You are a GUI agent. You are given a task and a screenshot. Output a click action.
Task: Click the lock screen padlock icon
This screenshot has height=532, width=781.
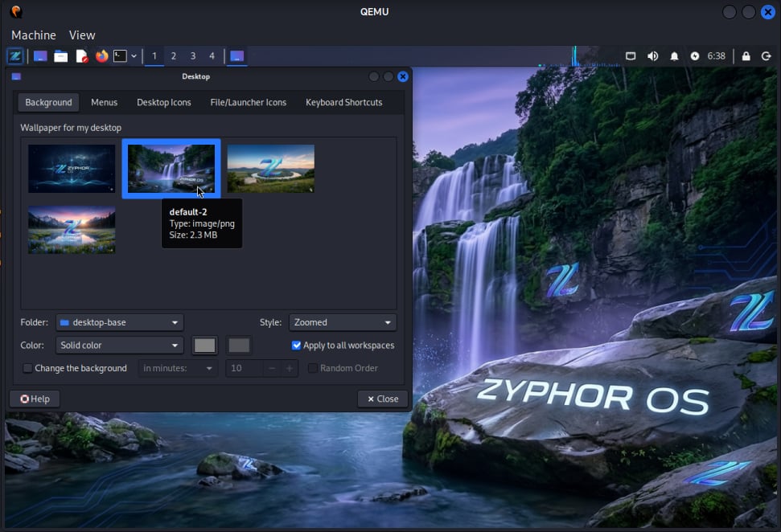746,56
